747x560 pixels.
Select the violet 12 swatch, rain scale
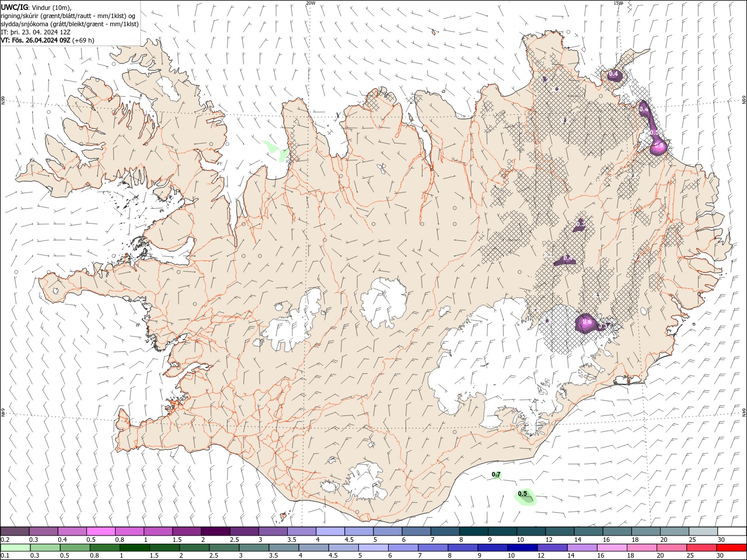pyautogui.click(x=552, y=548)
